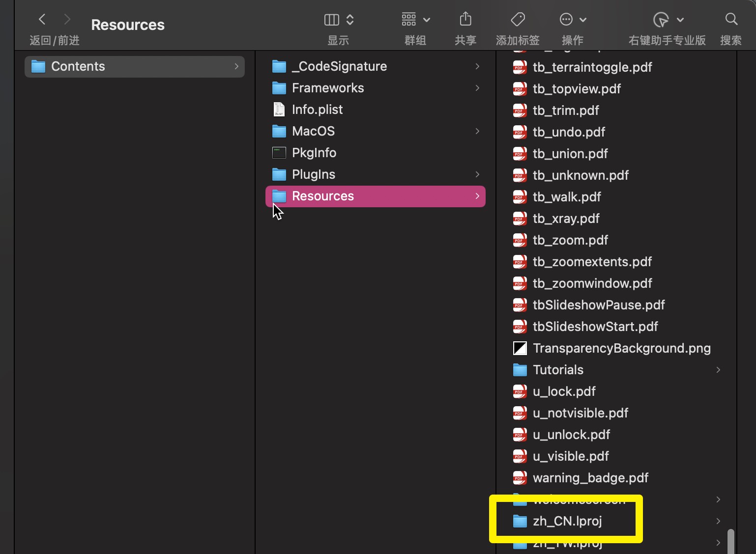Expand the Frameworks folder chevron
756x554 pixels.
coord(477,88)
